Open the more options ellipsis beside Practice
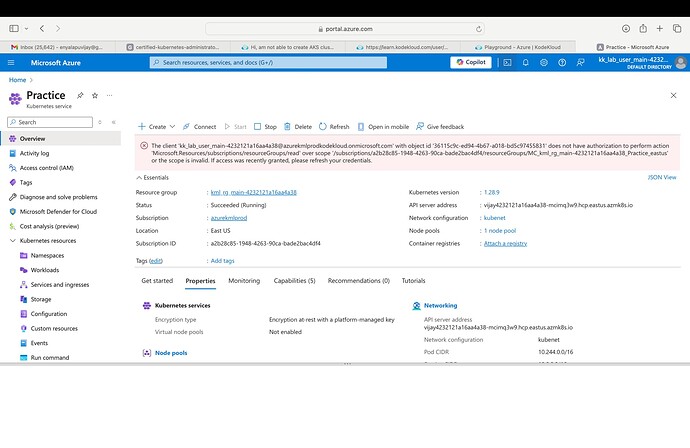Screen dimensions: 690x448 point(110,95)
